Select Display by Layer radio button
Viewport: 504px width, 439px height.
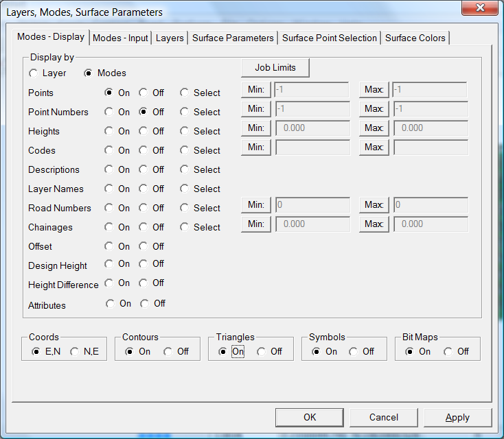(34, 73)
